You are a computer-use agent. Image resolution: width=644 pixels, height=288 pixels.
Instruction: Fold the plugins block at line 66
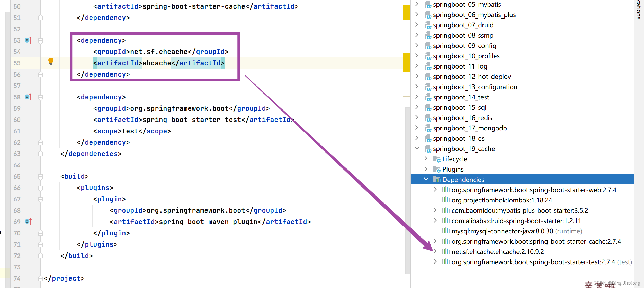coord(41,188)
